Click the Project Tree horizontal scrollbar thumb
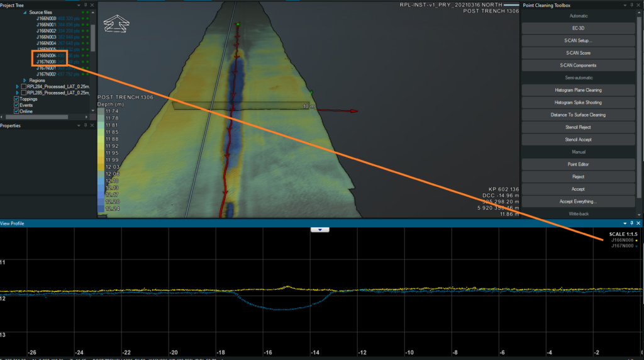 click(37, 117)
